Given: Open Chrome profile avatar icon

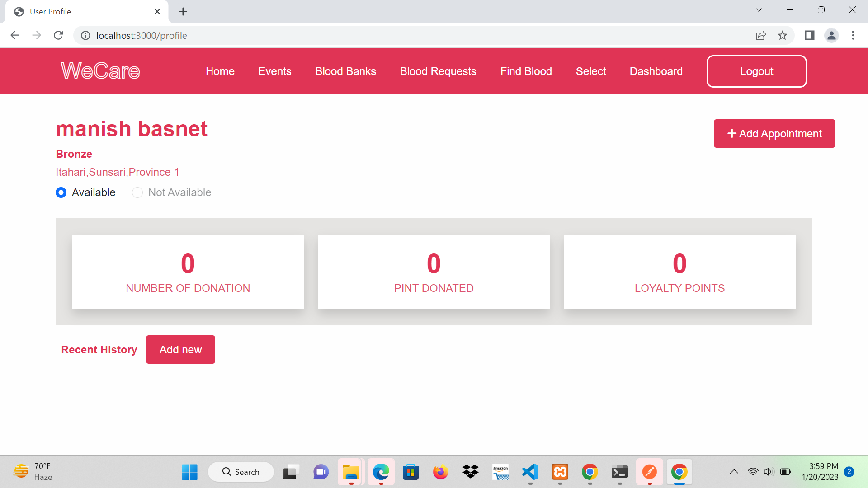Looking at the screenshot, I should coord(831,35).
